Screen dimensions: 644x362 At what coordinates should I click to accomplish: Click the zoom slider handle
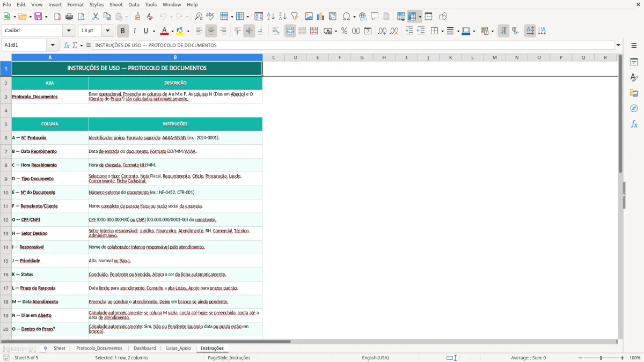(x=601, y=358)
